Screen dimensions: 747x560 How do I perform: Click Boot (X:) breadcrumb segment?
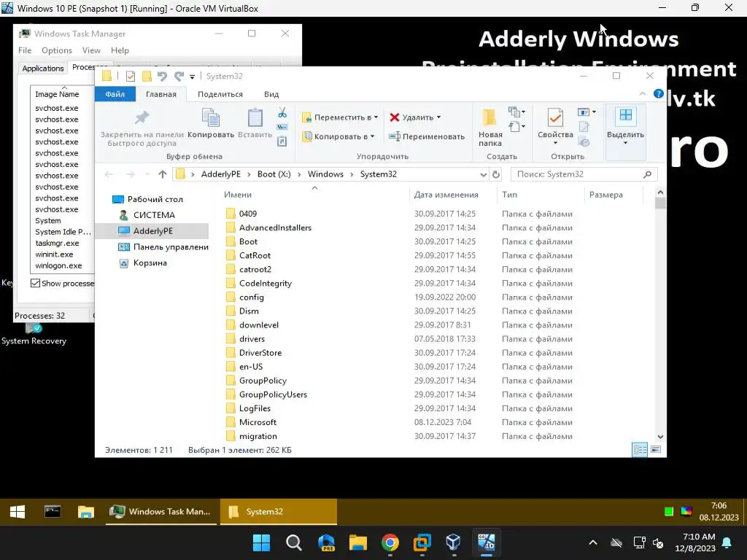[274, 174]
